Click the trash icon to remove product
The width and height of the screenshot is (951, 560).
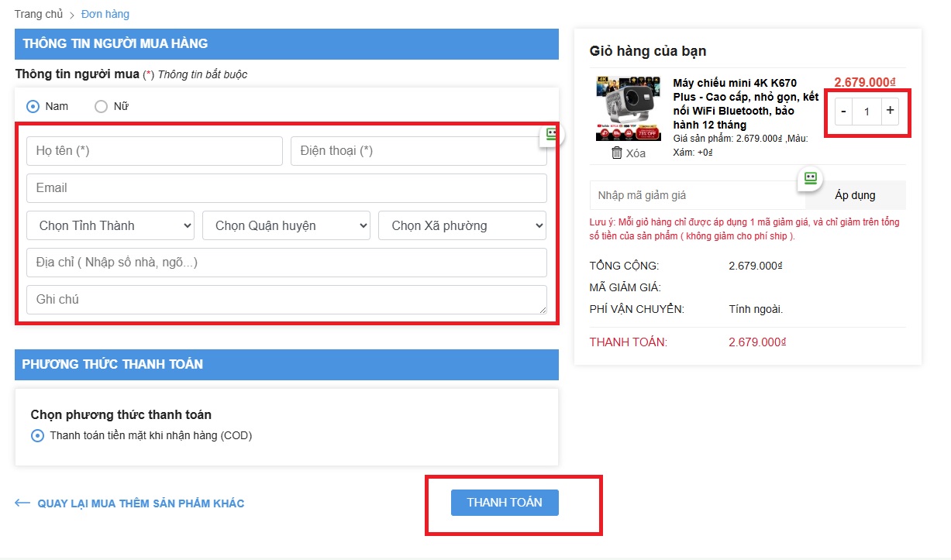(617, 153)
